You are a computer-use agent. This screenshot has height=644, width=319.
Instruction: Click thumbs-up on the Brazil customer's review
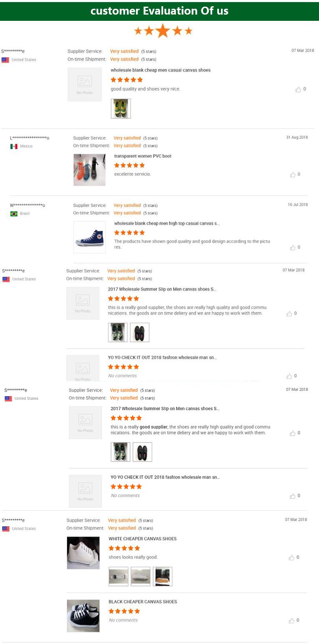coord(293,247)
